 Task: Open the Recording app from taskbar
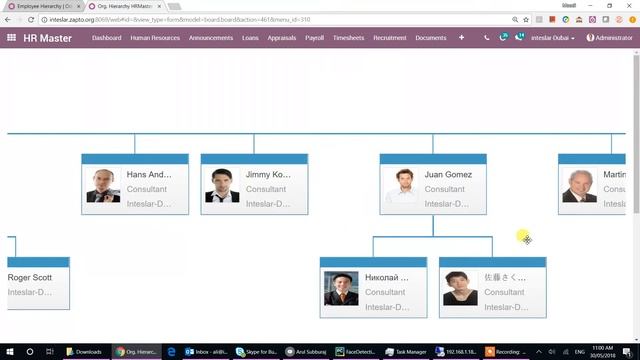[x=506, y=351]
